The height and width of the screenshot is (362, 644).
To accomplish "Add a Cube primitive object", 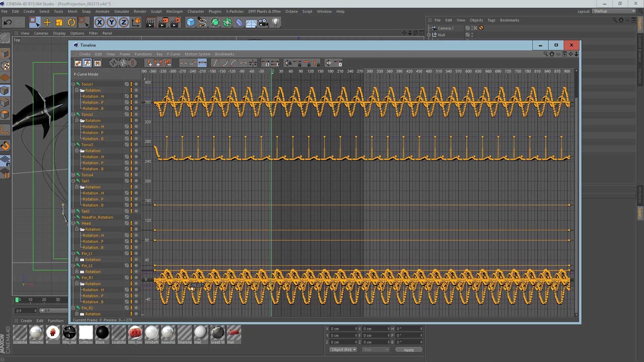I will tap(191, 23).
